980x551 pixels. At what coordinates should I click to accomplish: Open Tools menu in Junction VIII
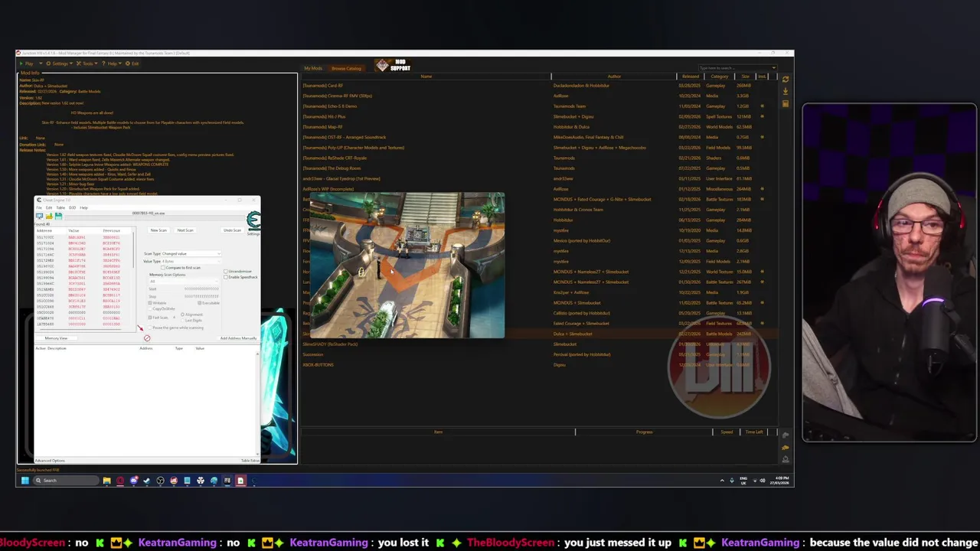click(x=87, y=64)
